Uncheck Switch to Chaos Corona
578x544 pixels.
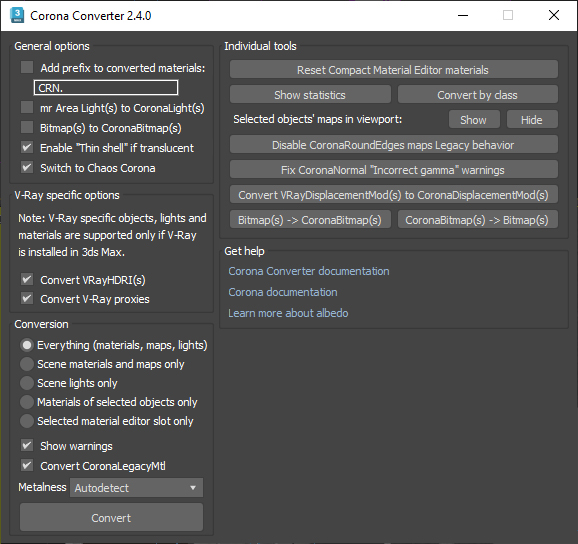tap(27, 168)
